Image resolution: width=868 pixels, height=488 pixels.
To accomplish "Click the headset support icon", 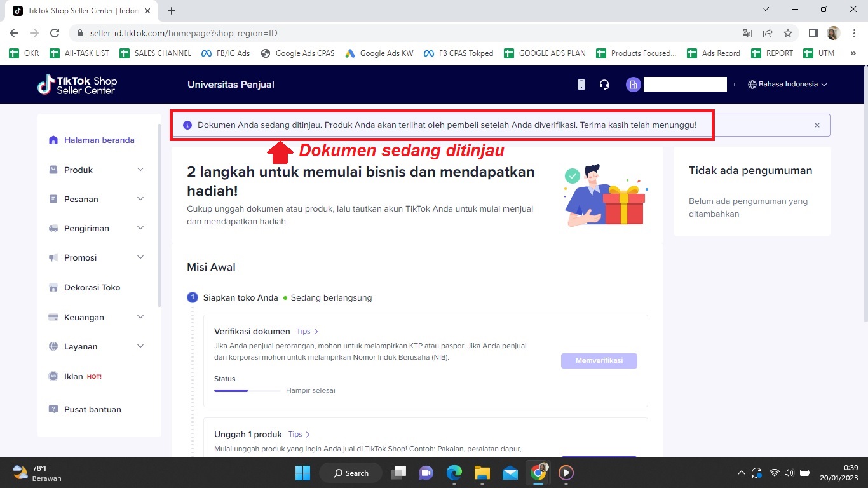I will [604, 85].
